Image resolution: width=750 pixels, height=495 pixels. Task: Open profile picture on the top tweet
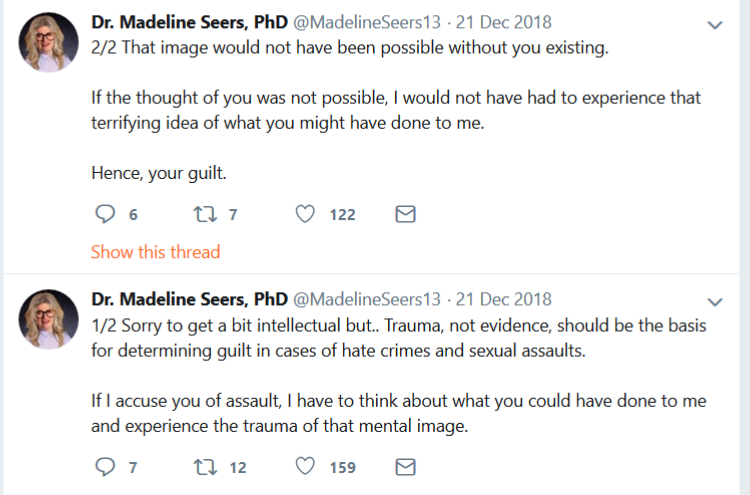[48, 42]
